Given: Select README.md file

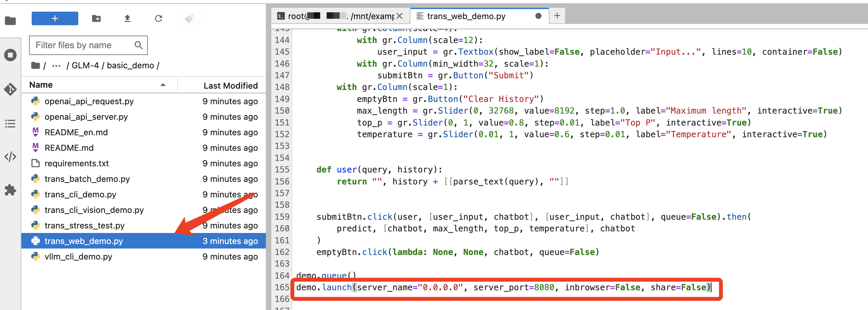Looking at the screenshot, I should tap(144, 148).
